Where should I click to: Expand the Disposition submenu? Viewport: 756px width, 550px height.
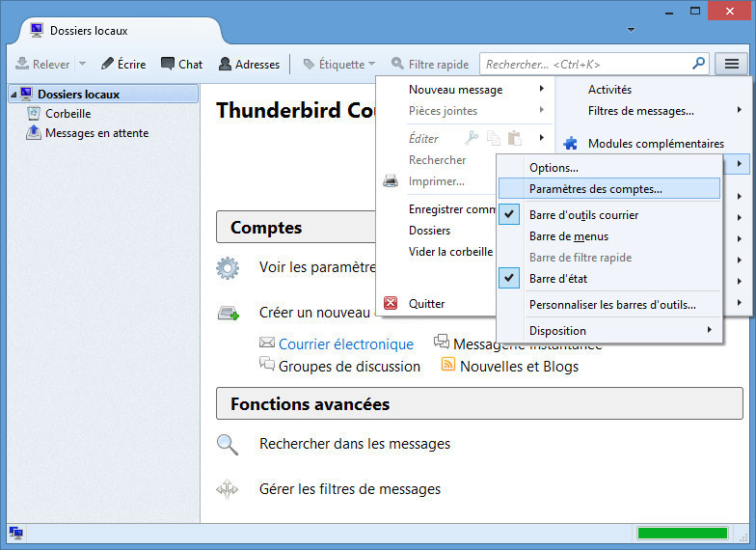[x=609, y=331]
